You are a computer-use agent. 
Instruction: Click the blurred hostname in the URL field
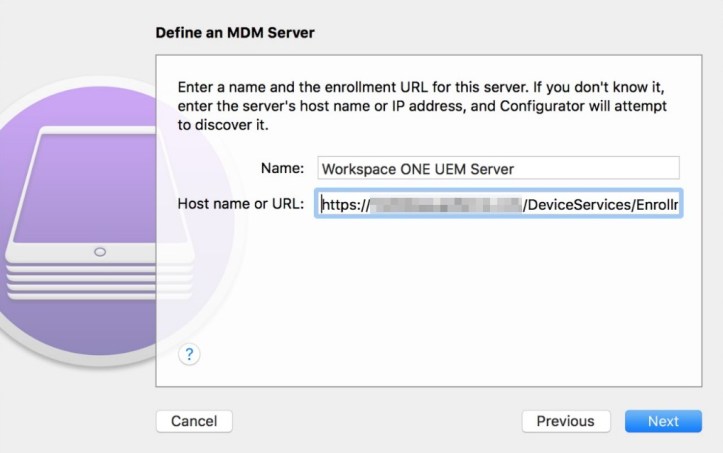click(x=446, y=205)
